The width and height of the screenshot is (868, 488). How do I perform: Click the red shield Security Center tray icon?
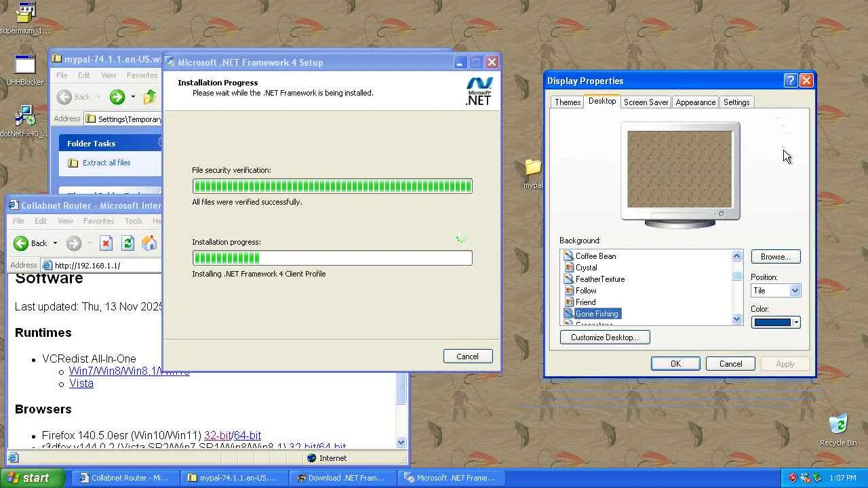[792, 478]
